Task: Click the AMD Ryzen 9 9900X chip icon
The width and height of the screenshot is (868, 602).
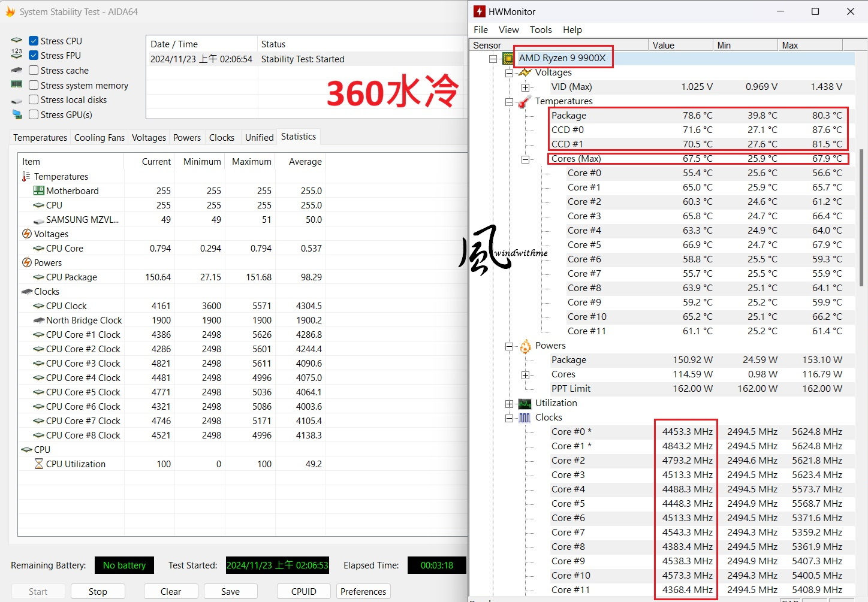Action: (508, 58)
